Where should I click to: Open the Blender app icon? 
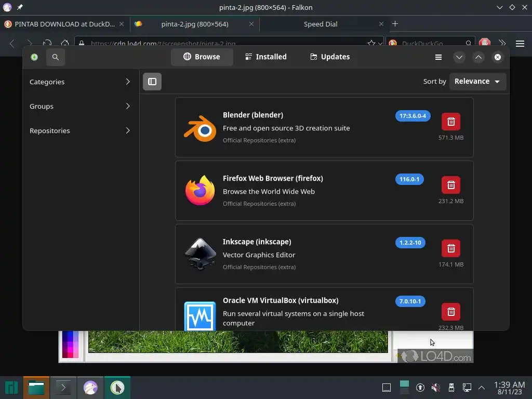tap(200, 129)
